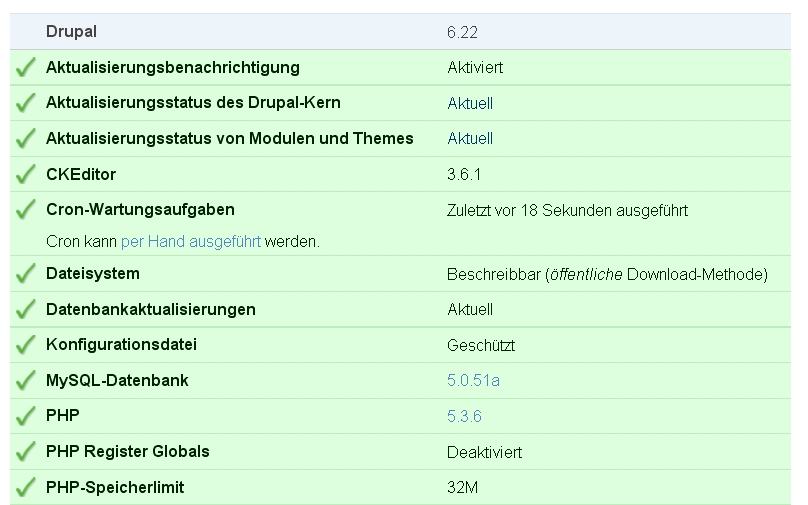
Task: Click the green checkmark beside Aktualisierungsbenachrichtigung
Action: tap(25, 68)
